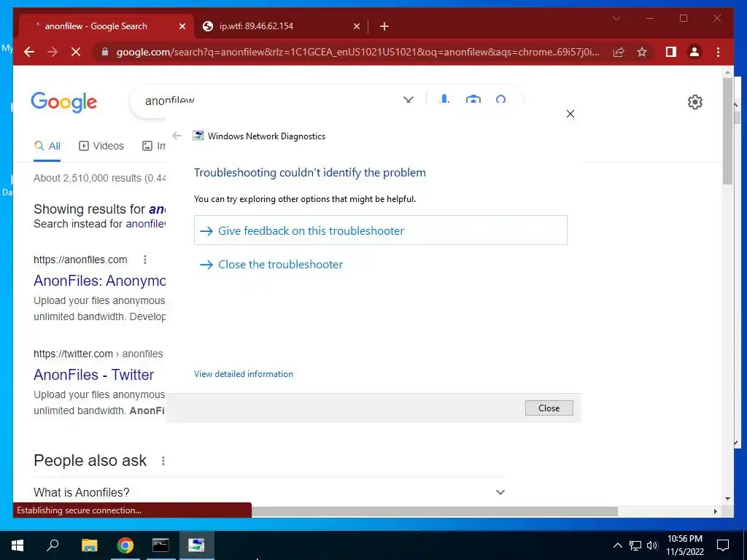Expand What is Anonfiles? question
Image resolution: width=747 pixels, height=560 pixels.
269,492
